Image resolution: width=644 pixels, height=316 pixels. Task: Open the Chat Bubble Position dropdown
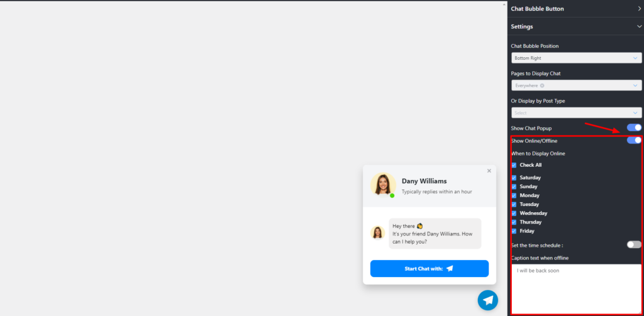click(576, 58)
